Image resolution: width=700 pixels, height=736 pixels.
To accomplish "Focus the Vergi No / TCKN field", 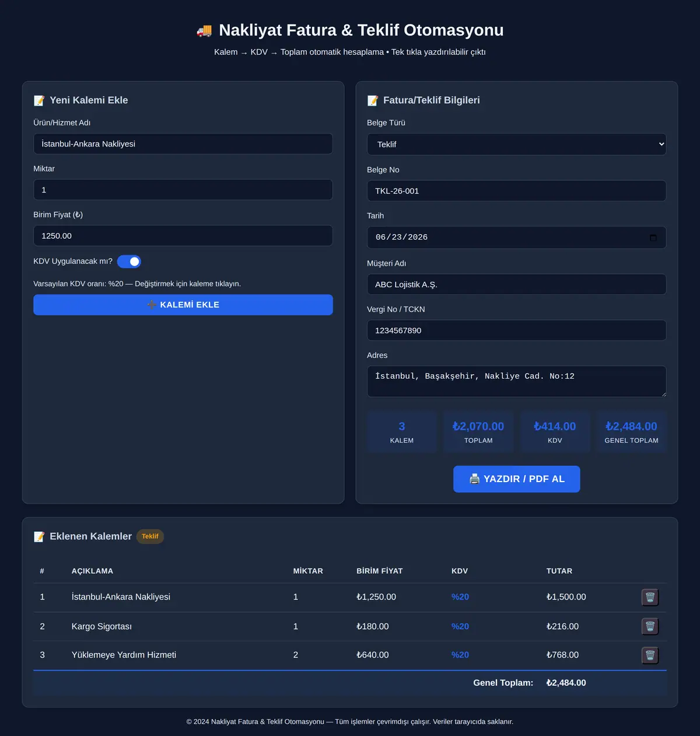I will click(516, 330).
